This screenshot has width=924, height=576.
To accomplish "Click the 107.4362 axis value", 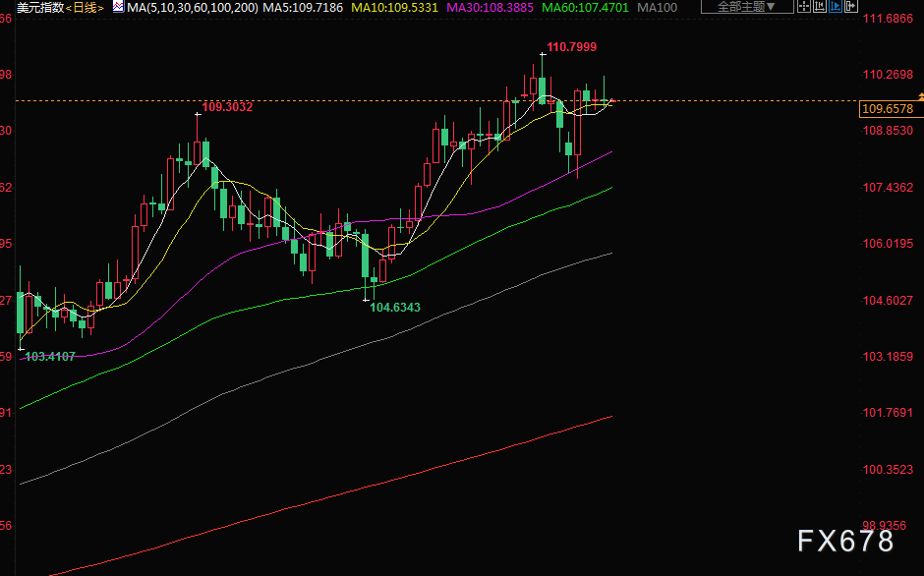I will tap(888, 188).
